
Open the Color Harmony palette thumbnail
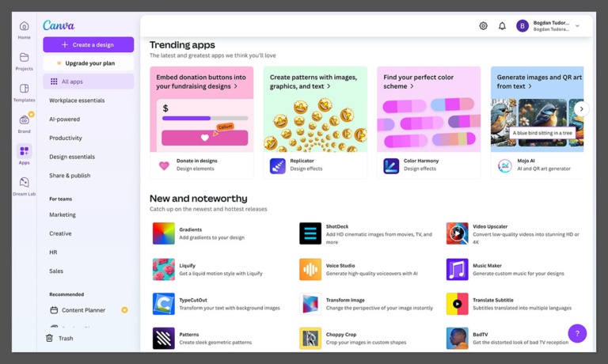[428, 125]
